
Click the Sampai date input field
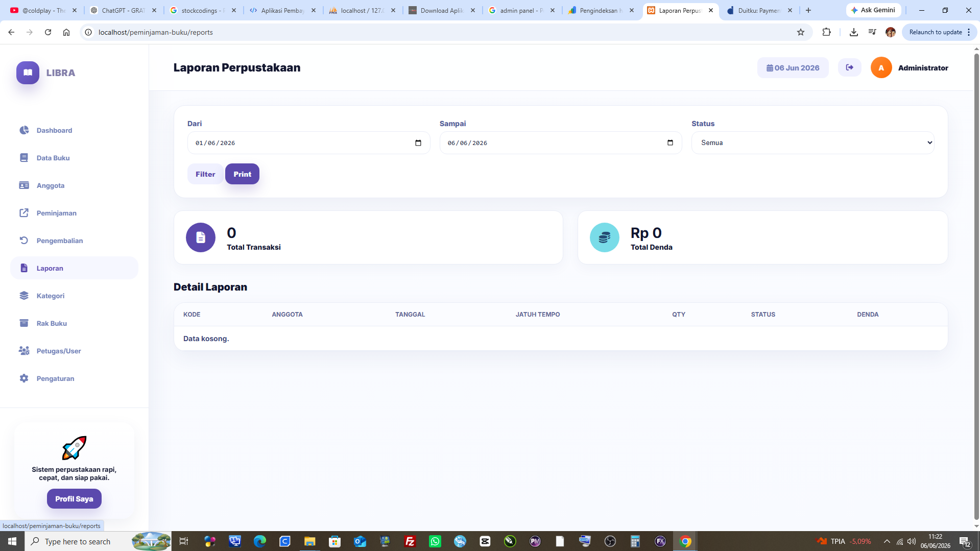561,143
